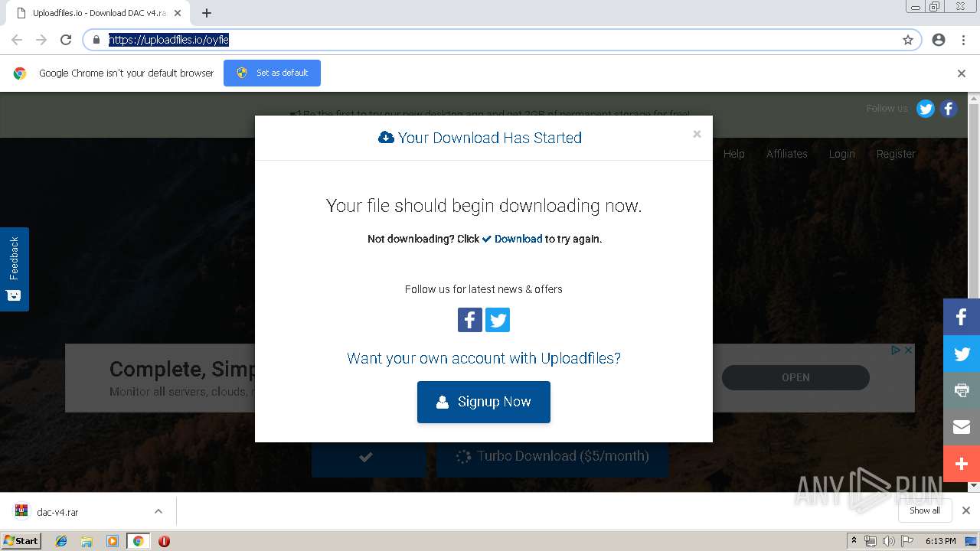
Task: Click the Turbo Download button
Action: tap(553, 457)
